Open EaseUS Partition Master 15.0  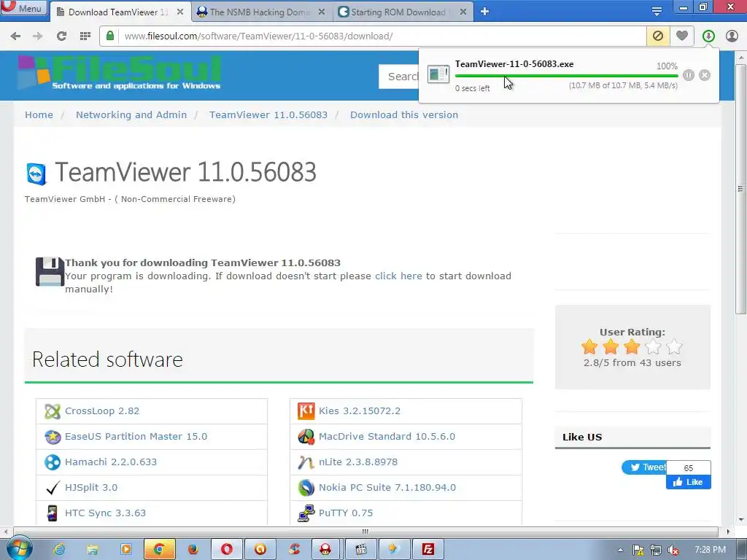136,436
